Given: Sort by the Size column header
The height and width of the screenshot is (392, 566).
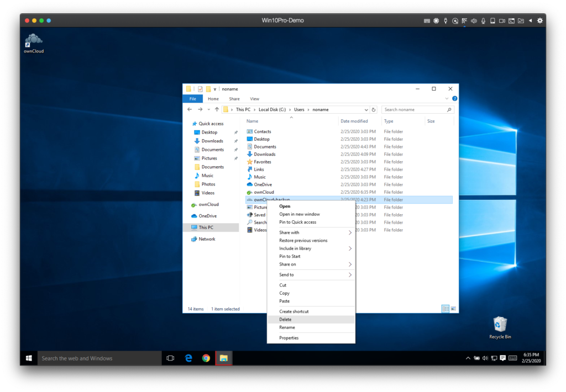Looking at the screenshot, I should coord(438,121).
